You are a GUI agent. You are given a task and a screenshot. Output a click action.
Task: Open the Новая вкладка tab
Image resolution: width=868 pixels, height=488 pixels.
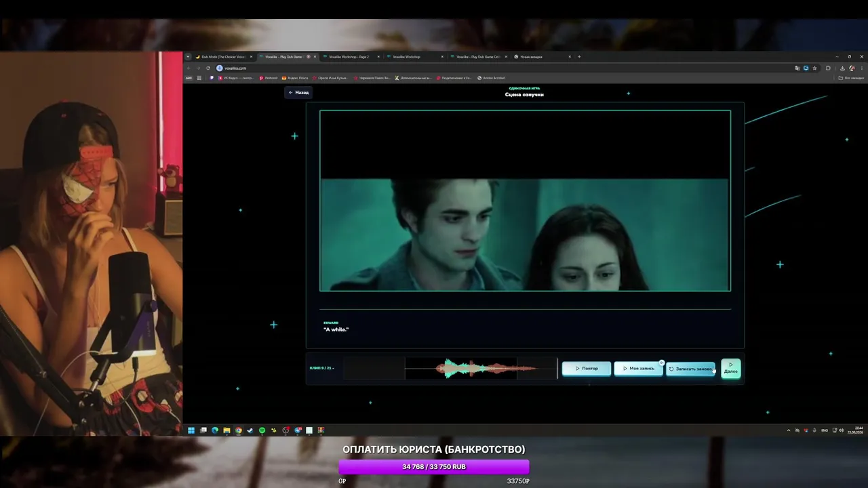pos(542,57)
